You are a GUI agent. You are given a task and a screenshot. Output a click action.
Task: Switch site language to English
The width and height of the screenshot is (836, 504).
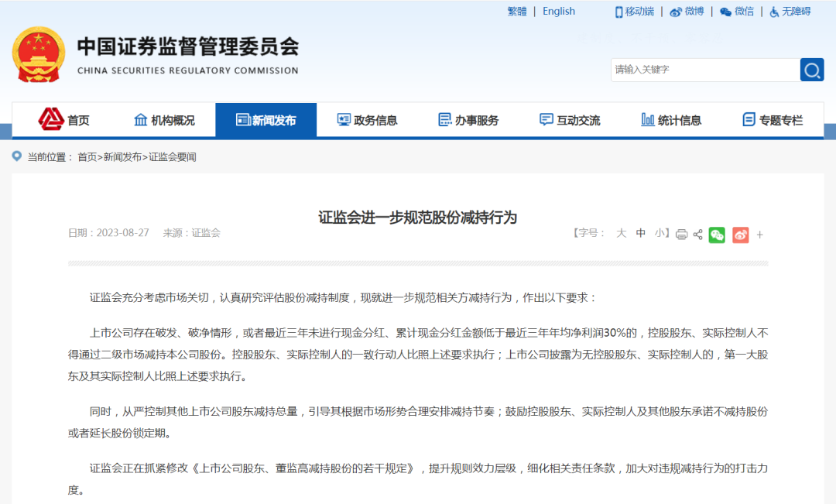558,12
